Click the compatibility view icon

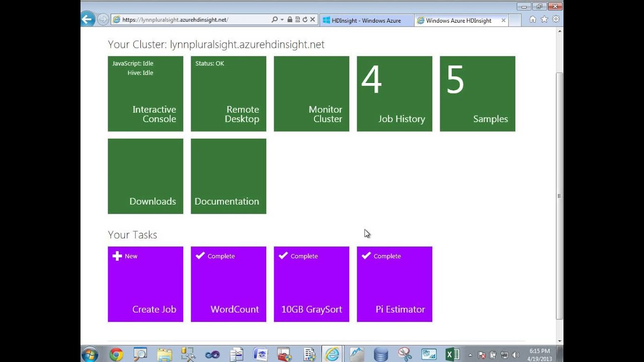[297, 20]
